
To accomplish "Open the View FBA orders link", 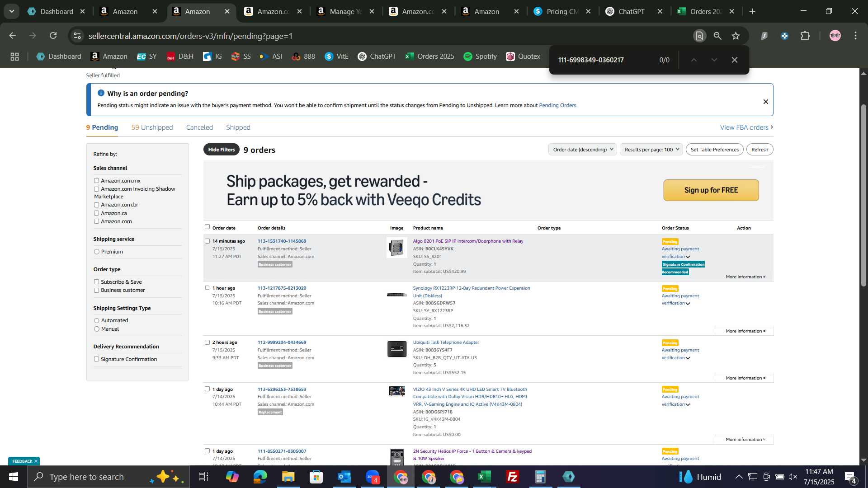I will click(746, 127).
